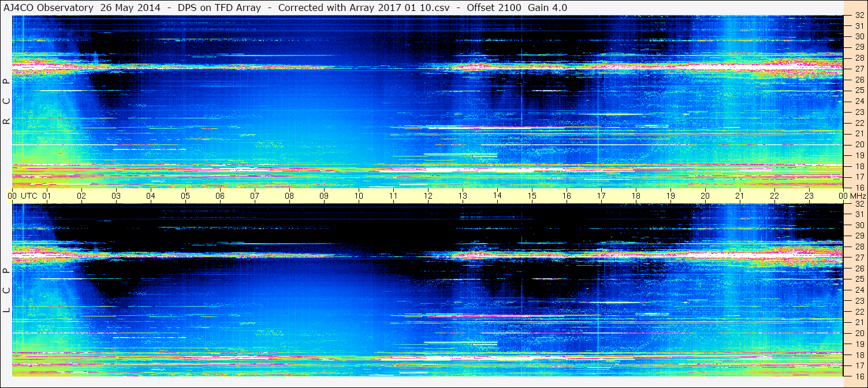Click the 10 hour marker on time axis
The image size is (868, 388).
click(359, 196)
